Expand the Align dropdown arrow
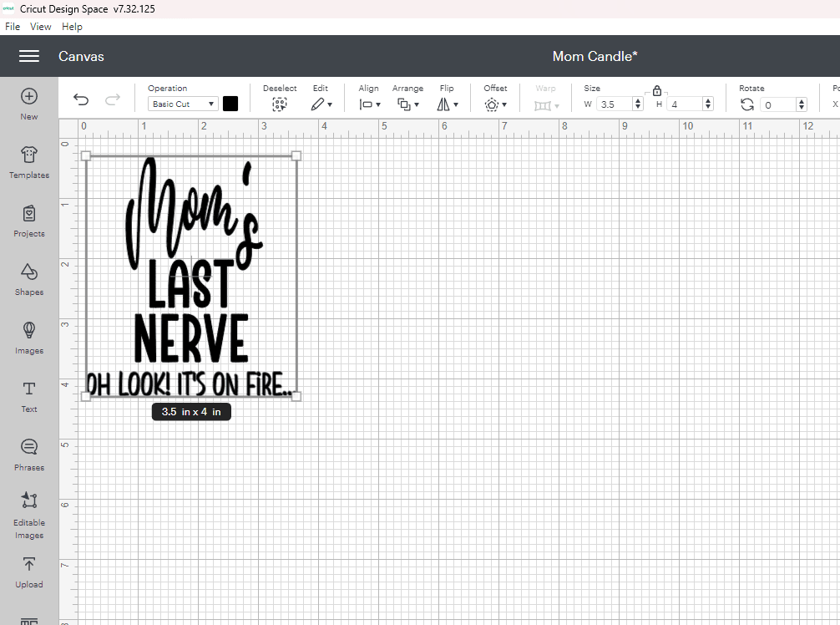840x625 pixels. 378,105
